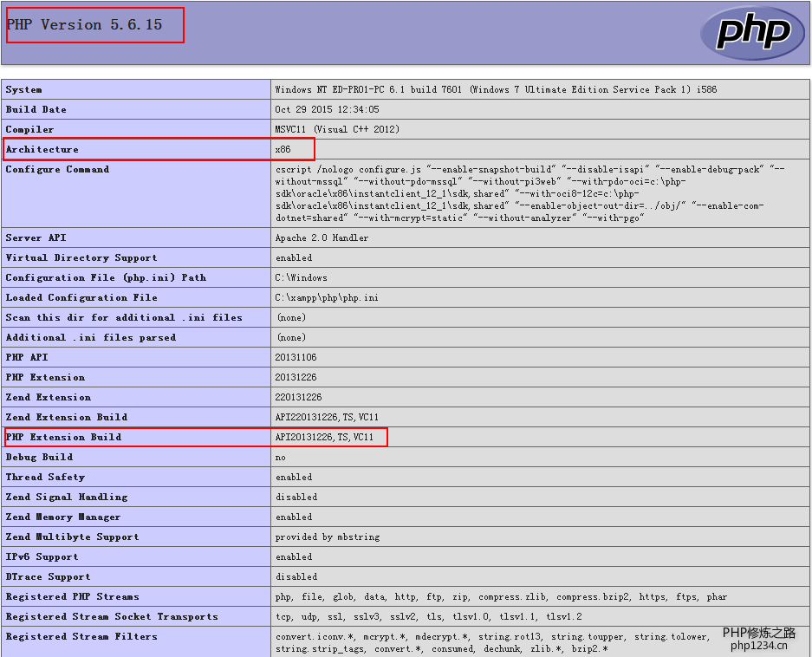Select the MSVC11 (Visual C++ 2012) value

(337, 129)
